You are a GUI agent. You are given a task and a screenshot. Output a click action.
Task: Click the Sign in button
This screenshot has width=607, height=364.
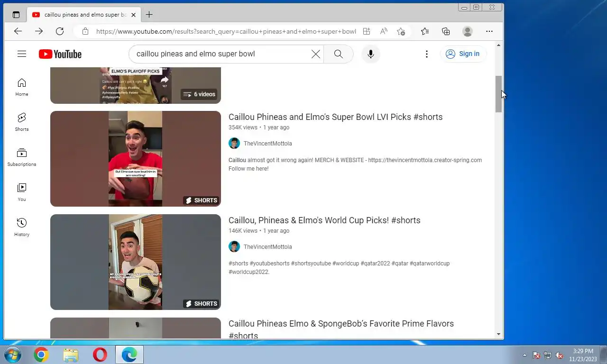coord(463,54)
